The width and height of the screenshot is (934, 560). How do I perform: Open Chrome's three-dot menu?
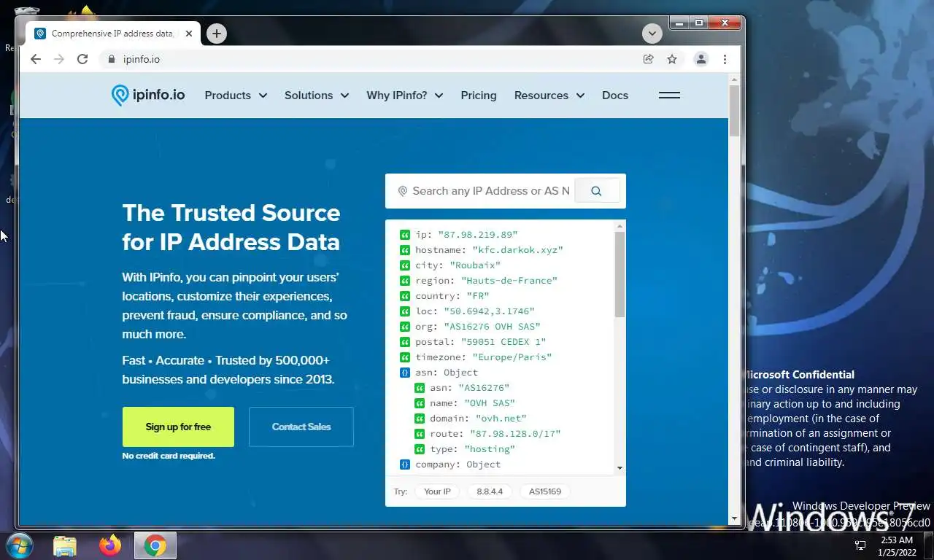(725, 59)
